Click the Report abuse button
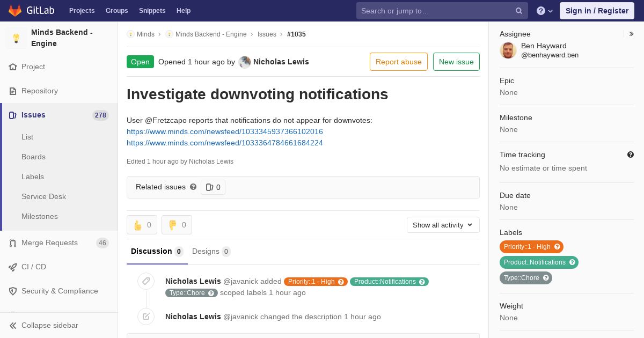Screen dimensions: 644x338 (x=399, y=62)
